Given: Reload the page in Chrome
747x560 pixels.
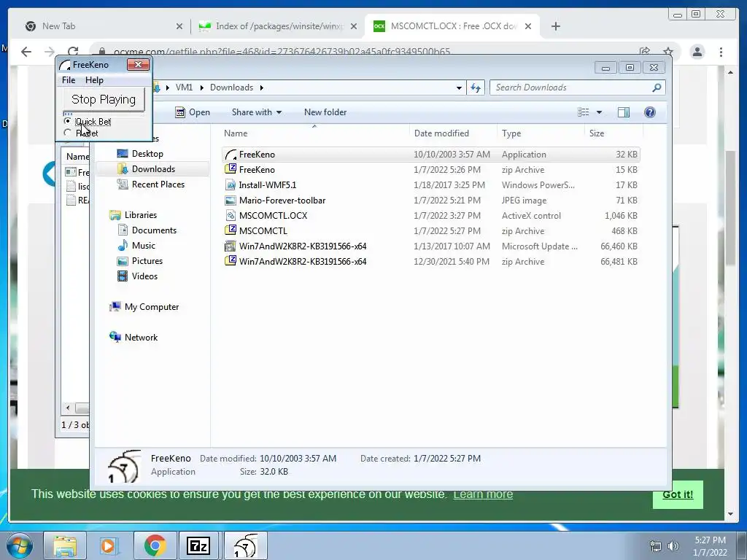Looking at the screenshot, I should point(73,52).
